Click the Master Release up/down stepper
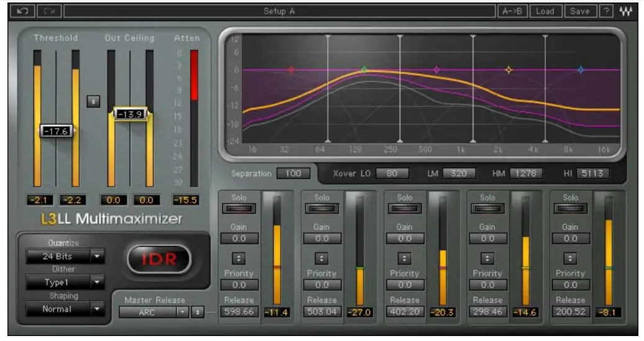644x341 pixels. pos(197,312)
